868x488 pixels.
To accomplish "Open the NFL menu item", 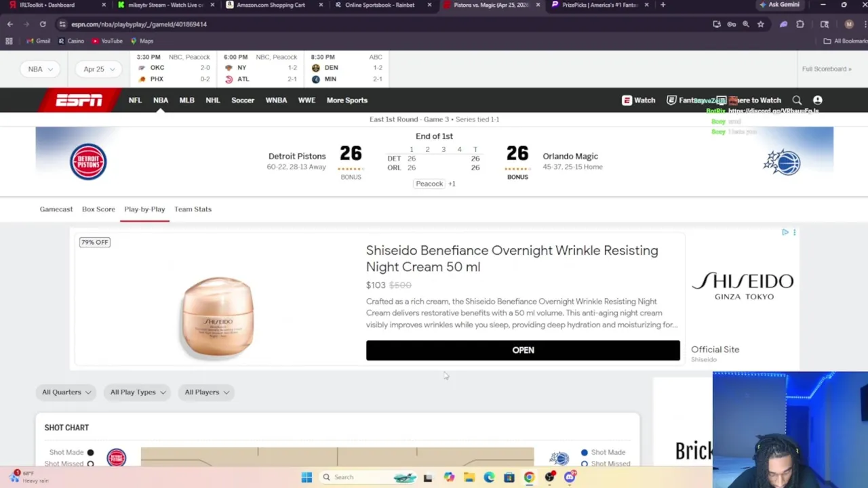I will pos(135,100).
